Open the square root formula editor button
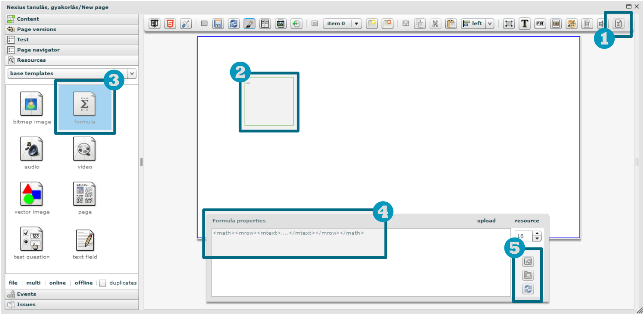 [x=528, y=262]
